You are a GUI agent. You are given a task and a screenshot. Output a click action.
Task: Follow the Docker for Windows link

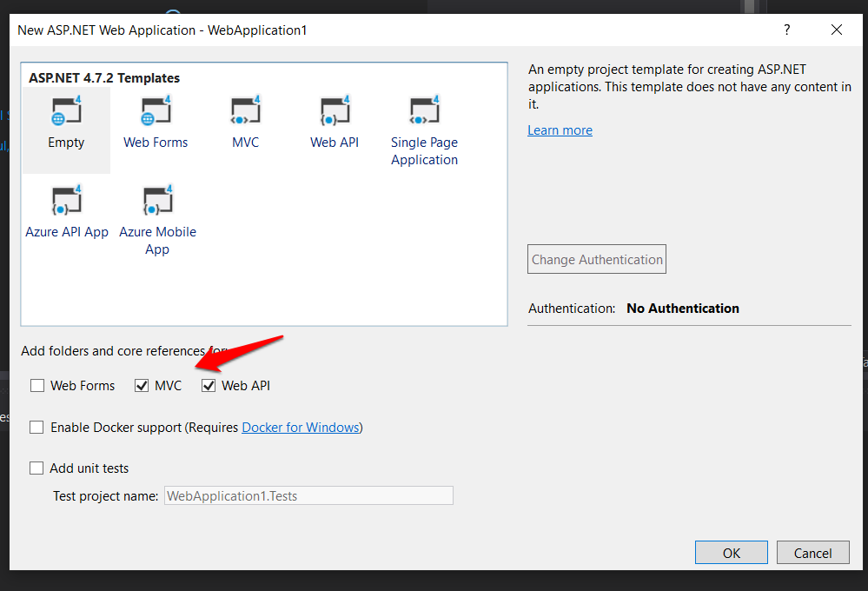pos(300,428)
